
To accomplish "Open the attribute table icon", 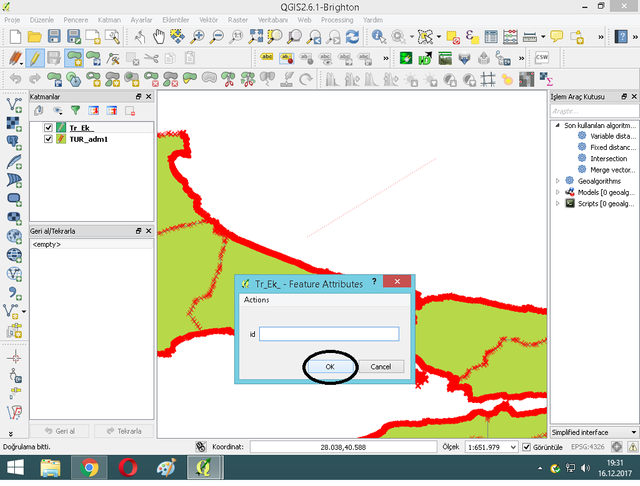I will (491, 37).
